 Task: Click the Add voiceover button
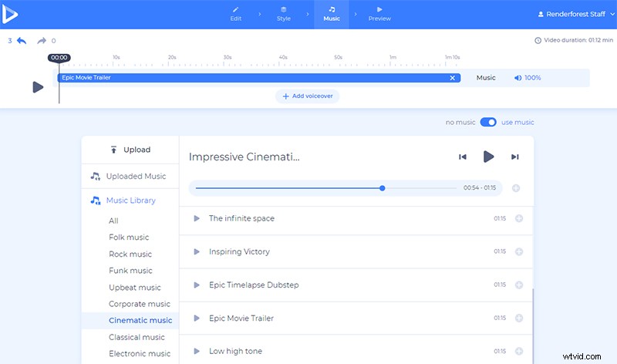[x=308, y=96]
